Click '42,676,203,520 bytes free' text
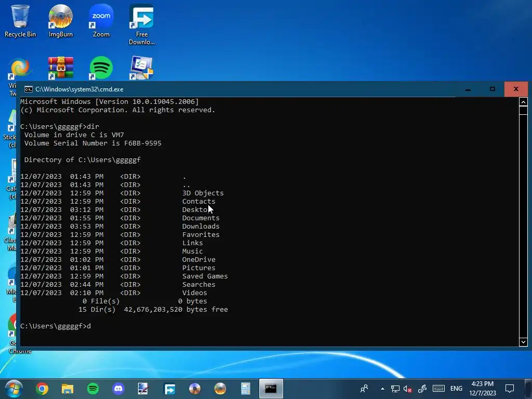This screenshot has height=399, width=532. (176, 310)
